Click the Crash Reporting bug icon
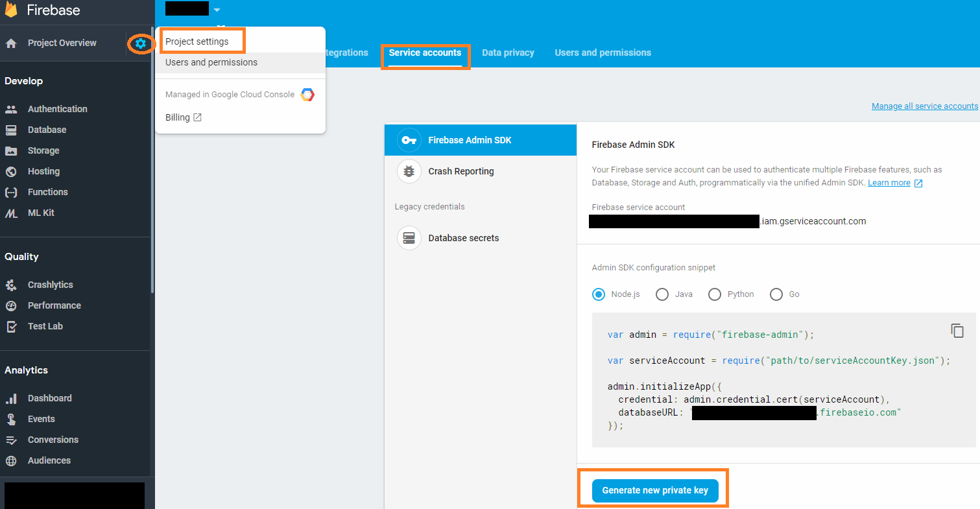Screen dimensions: 980x509 [x=409, y=171]
